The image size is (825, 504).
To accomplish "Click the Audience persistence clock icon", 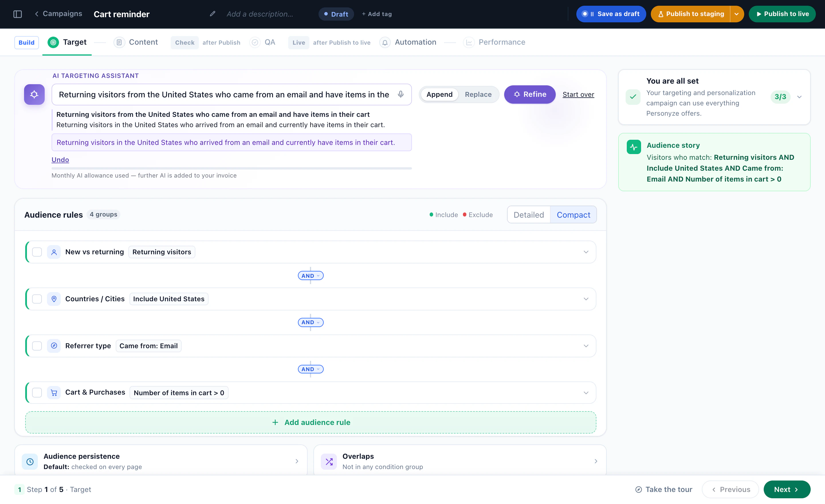I will click(x=30, y=462).
